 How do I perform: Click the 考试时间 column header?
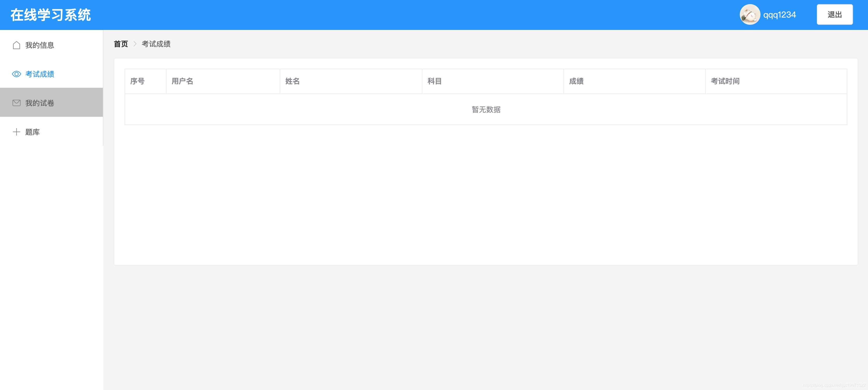coord(725,81)
